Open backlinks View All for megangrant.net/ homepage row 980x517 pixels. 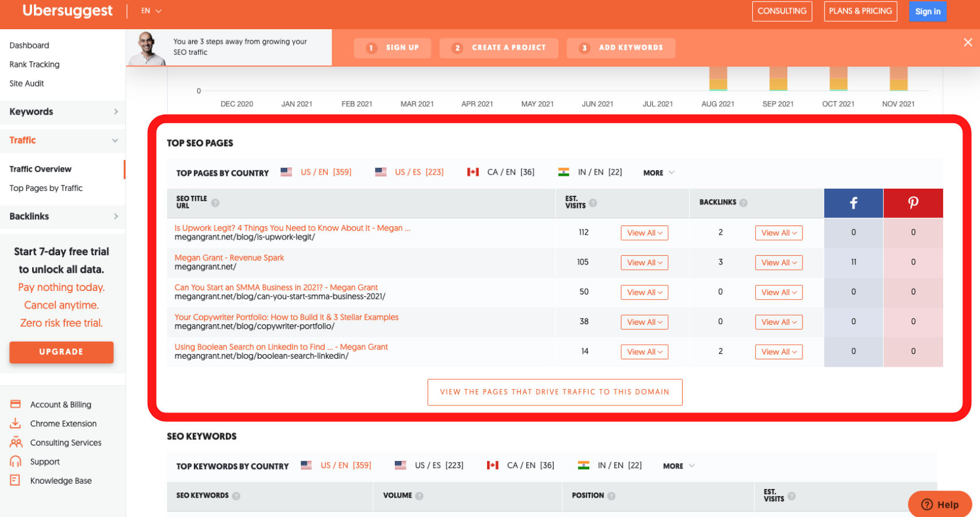[x=779, y=263]
